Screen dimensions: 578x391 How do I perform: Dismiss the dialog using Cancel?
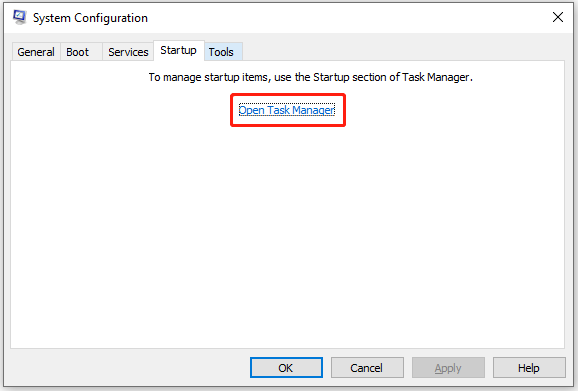tap(367, 367)
